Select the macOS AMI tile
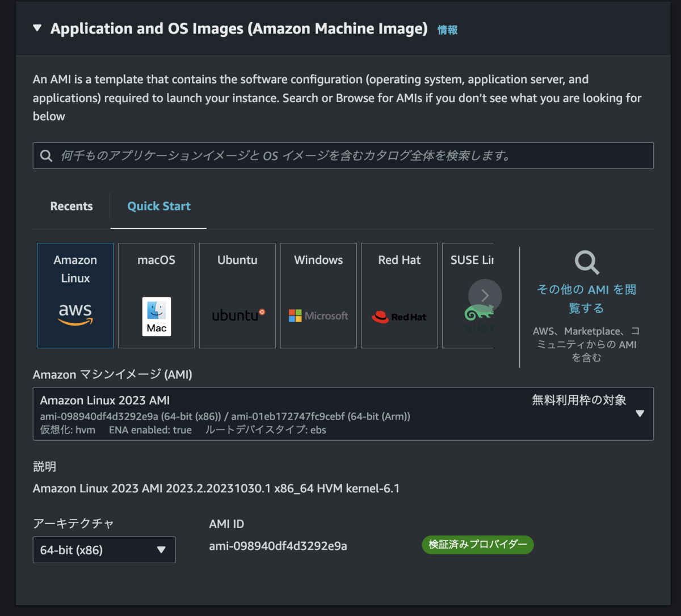Viewport: 681px width, 616px height. [x=157, y=296]
